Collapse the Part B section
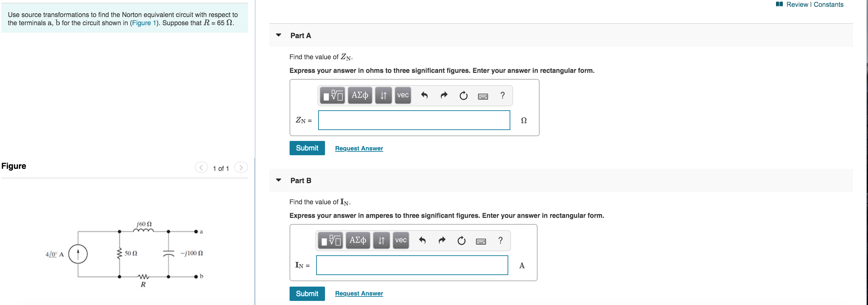 [278, 180]
